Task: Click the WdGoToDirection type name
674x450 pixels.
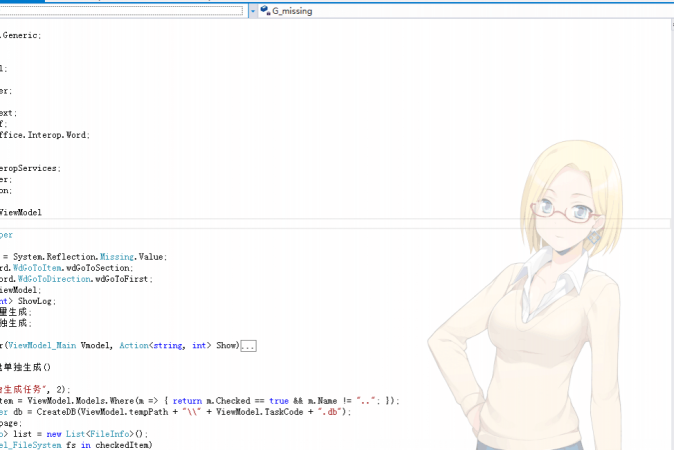Action: (54, 279)
